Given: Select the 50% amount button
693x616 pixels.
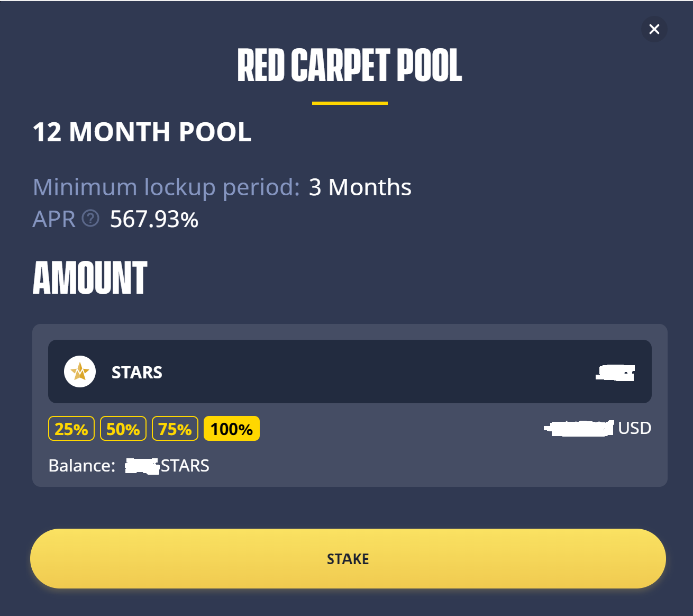Looking at the screenshot, I should click(123, 429).
